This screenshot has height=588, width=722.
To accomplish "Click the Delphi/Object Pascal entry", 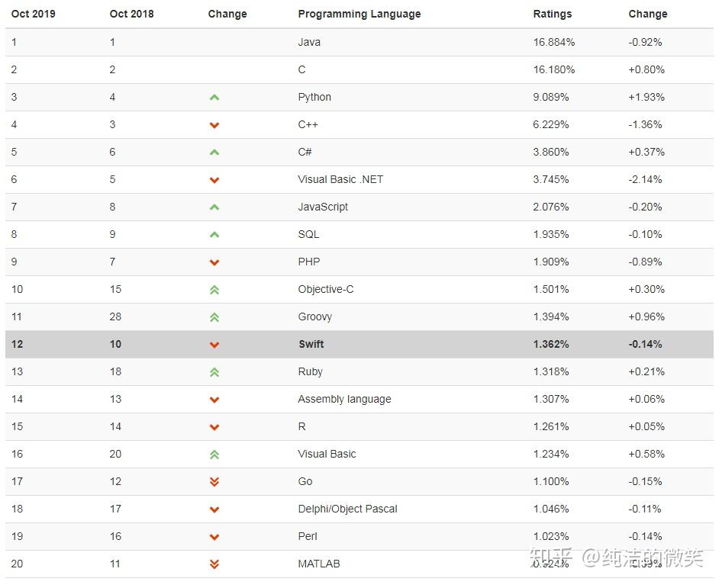I will (x=347, y=509).
